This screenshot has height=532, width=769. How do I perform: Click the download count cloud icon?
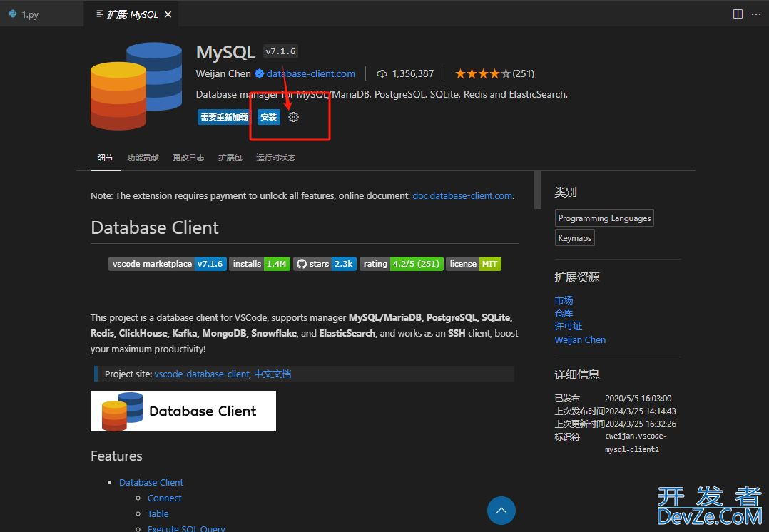pyautogui.click(x=382, y=73)
